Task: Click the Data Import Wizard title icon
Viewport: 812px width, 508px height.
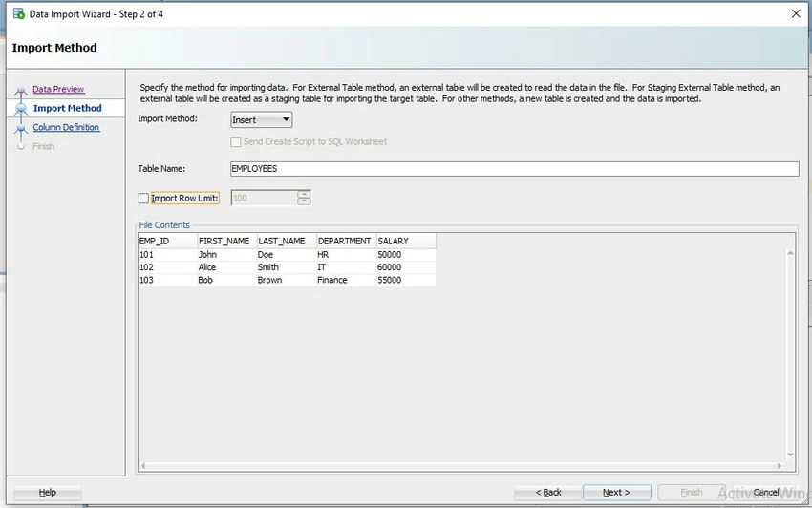Action: (x=19, y=14)
